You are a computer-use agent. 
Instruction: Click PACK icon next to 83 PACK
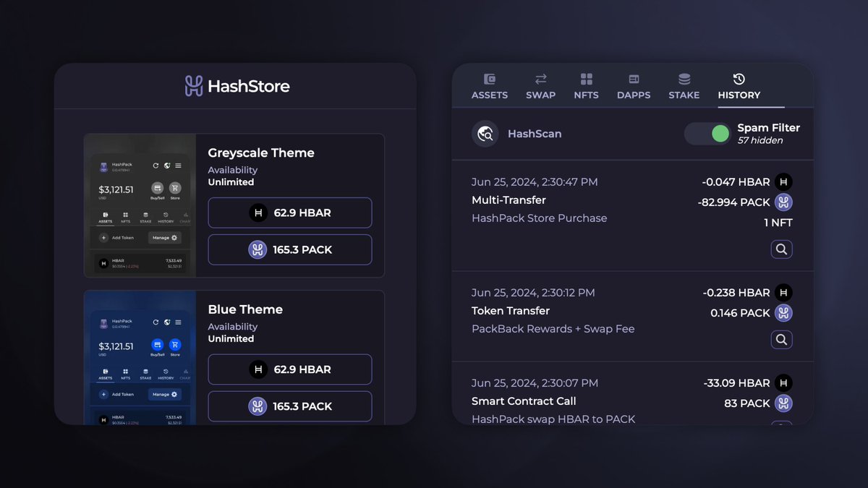pos(783,403)
